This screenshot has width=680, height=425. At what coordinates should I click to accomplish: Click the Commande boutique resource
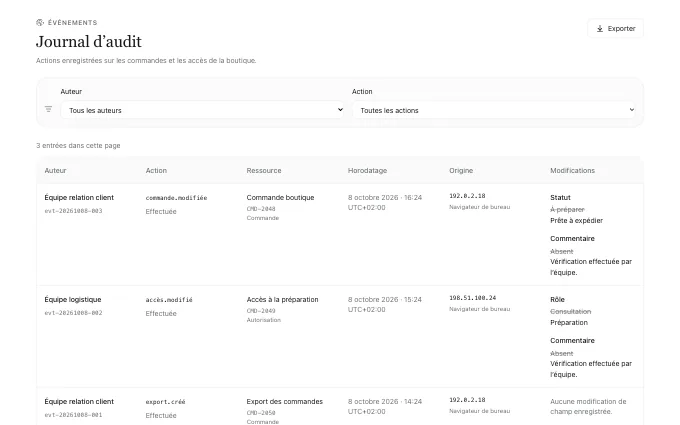pyautogui.click(x=280, y=197)
